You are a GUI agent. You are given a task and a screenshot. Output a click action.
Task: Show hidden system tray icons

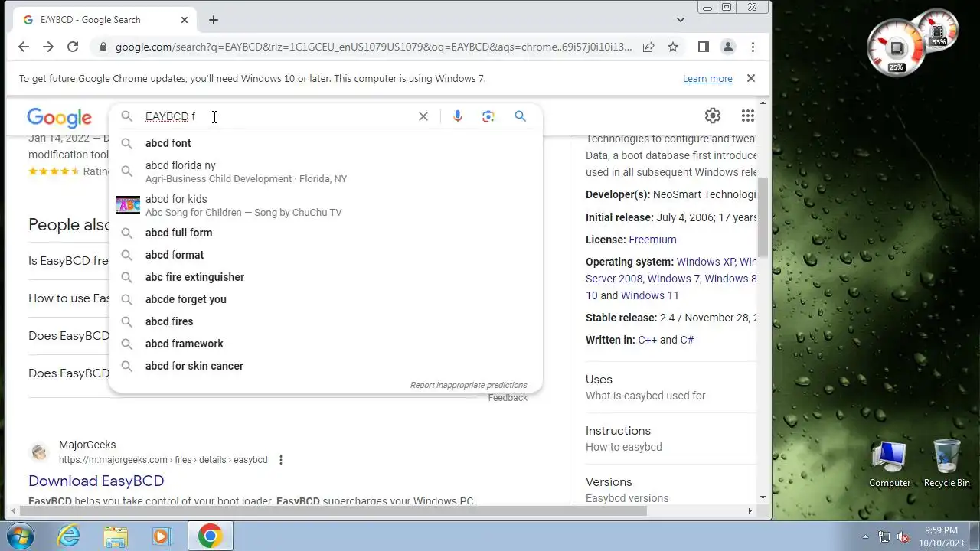(866, 536)
